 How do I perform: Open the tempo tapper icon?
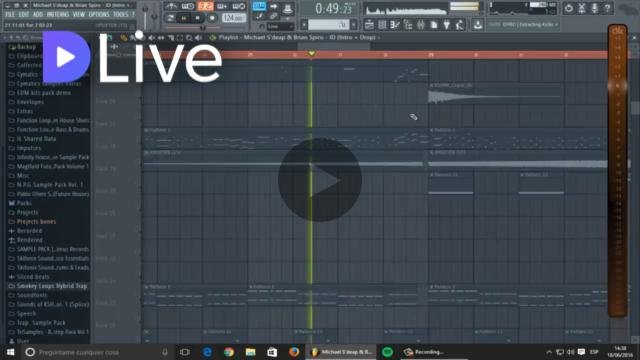tap(460, 25)
